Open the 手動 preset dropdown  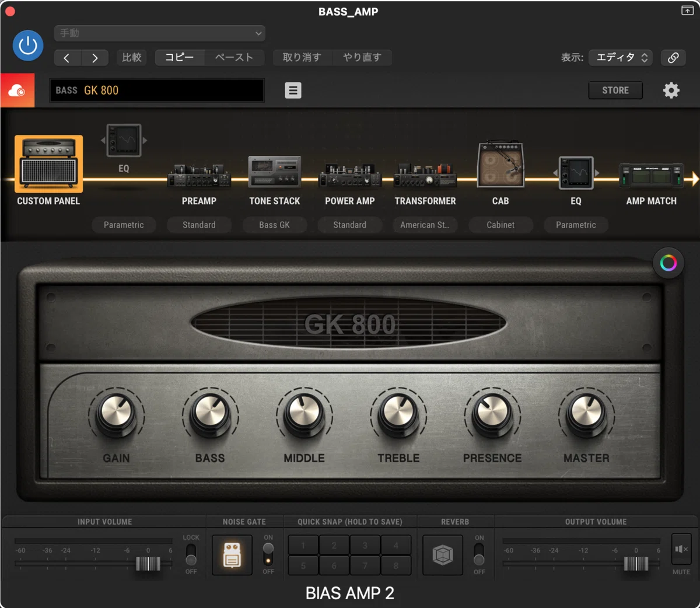[160, 33]
